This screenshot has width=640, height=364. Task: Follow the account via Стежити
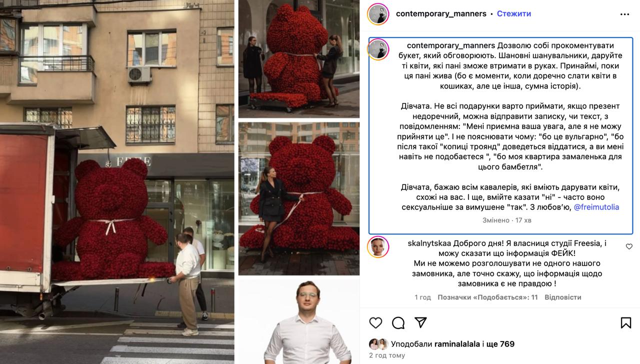pyautogui.click(x=514, y=14)
